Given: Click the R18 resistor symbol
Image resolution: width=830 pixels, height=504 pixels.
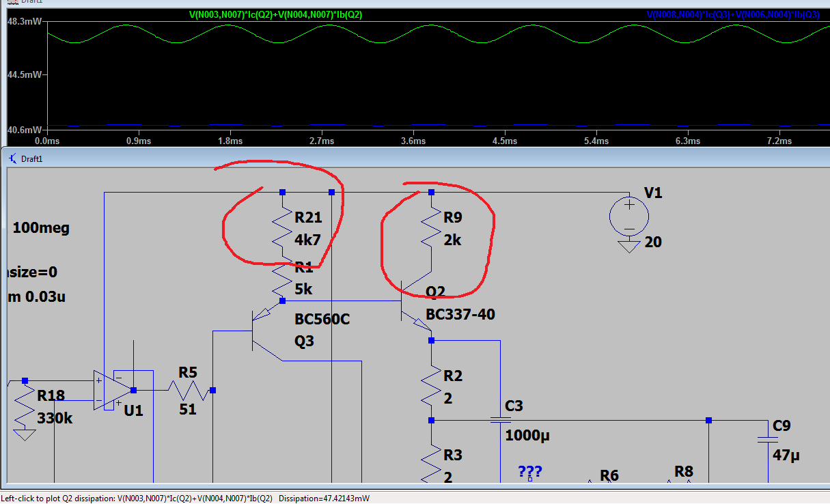Looking at the screenshot, I should click(25, 406).
